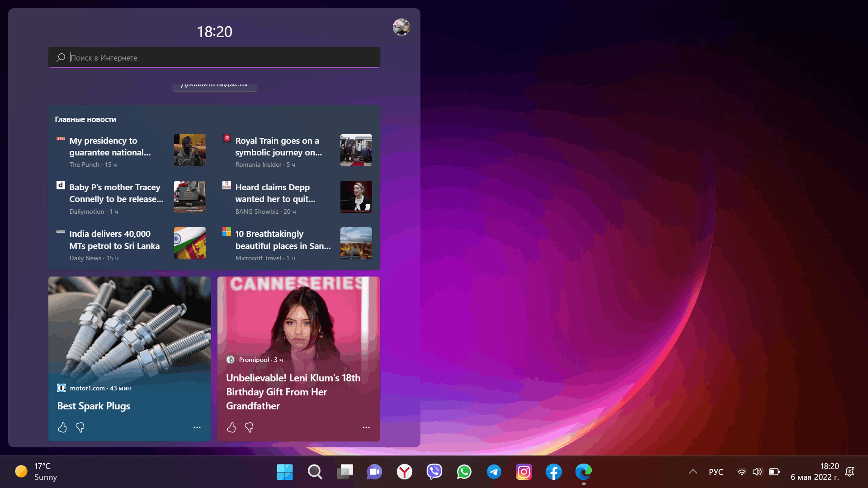The height and width of the screenshot is (488, 868).
Task: Launch Yandex Browser from taskbar
Action: 404,472
